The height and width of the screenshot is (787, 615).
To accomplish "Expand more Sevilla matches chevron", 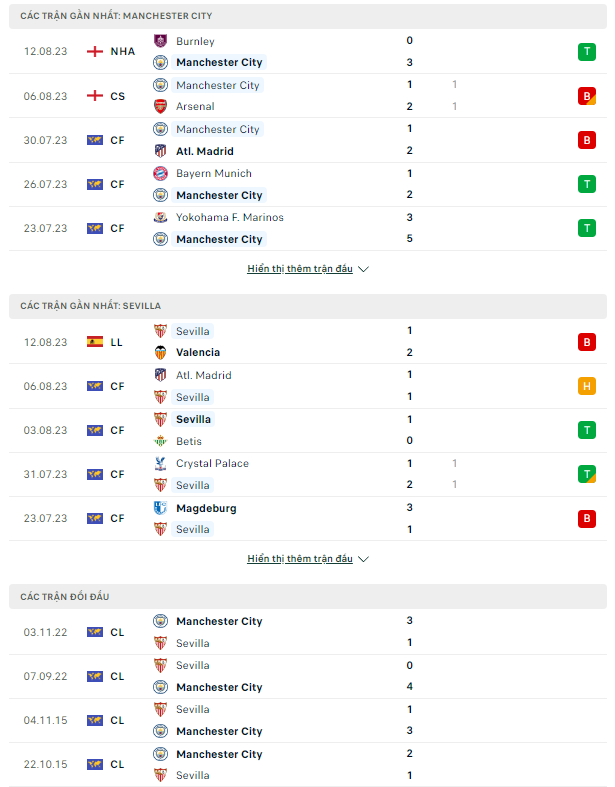I will pos(363,559).
